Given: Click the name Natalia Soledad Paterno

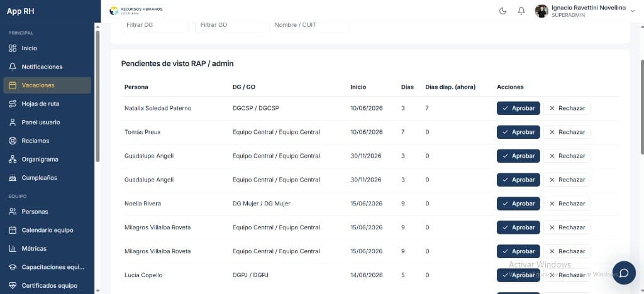Looking at the screenshot, I should coord(158,108).
